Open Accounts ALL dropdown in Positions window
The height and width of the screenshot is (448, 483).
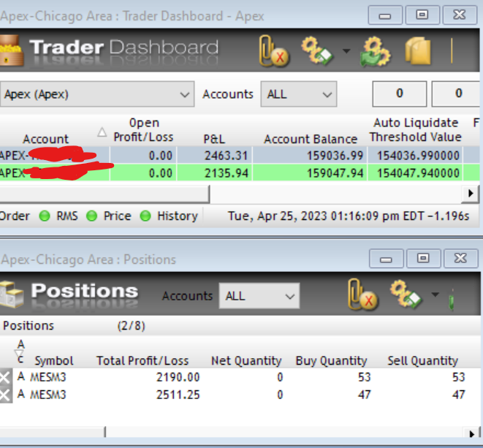coord(259,296)
